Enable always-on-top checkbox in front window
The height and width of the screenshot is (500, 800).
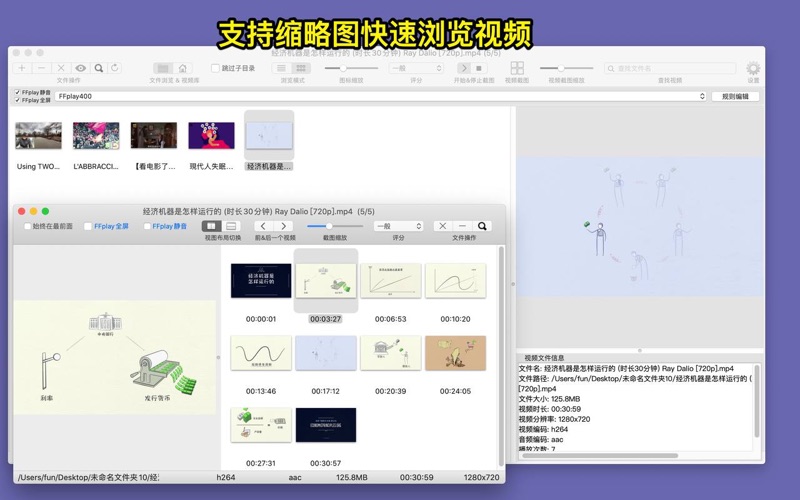pos(28,226)
